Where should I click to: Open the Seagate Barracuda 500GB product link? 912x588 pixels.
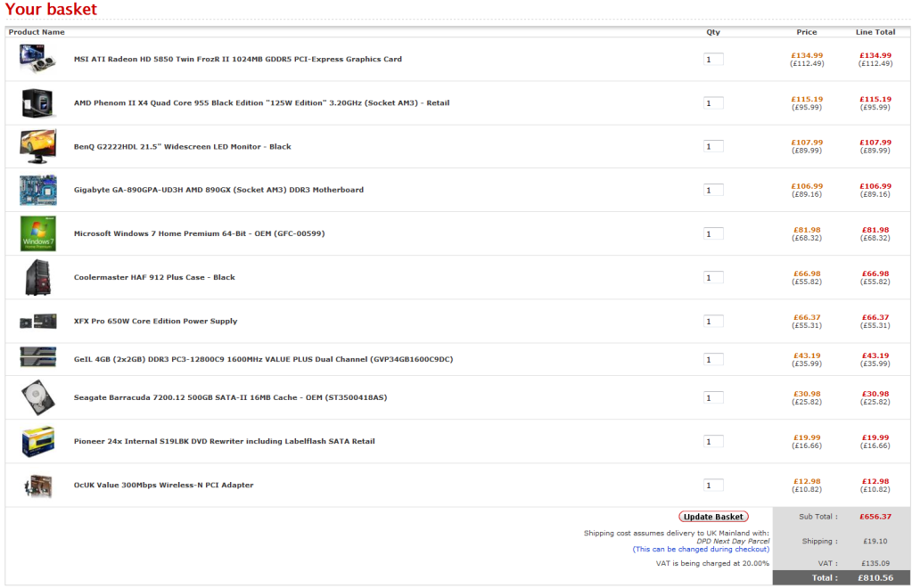[x=230, y=397]
